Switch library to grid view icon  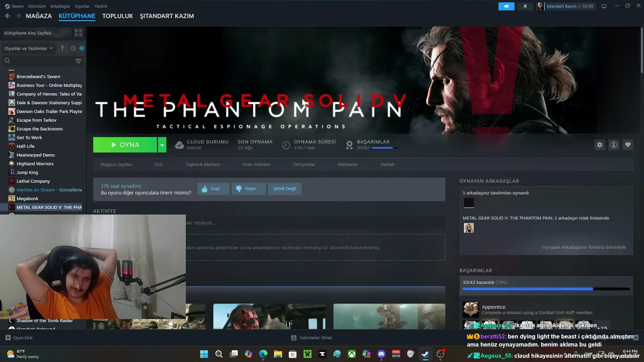point(78,33)
